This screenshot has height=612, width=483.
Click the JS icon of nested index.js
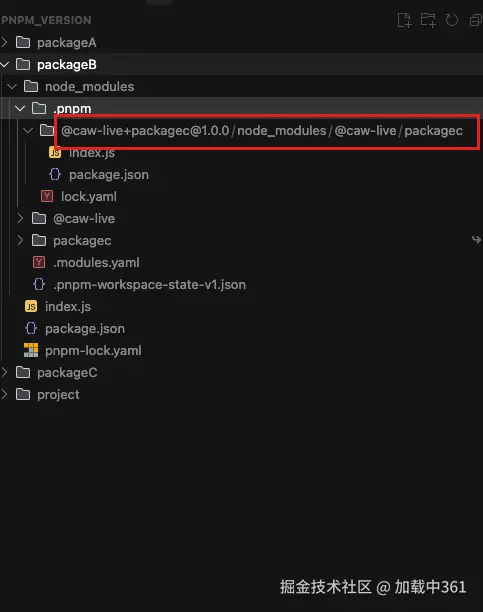pyautogui.click(x=55, y=152)
